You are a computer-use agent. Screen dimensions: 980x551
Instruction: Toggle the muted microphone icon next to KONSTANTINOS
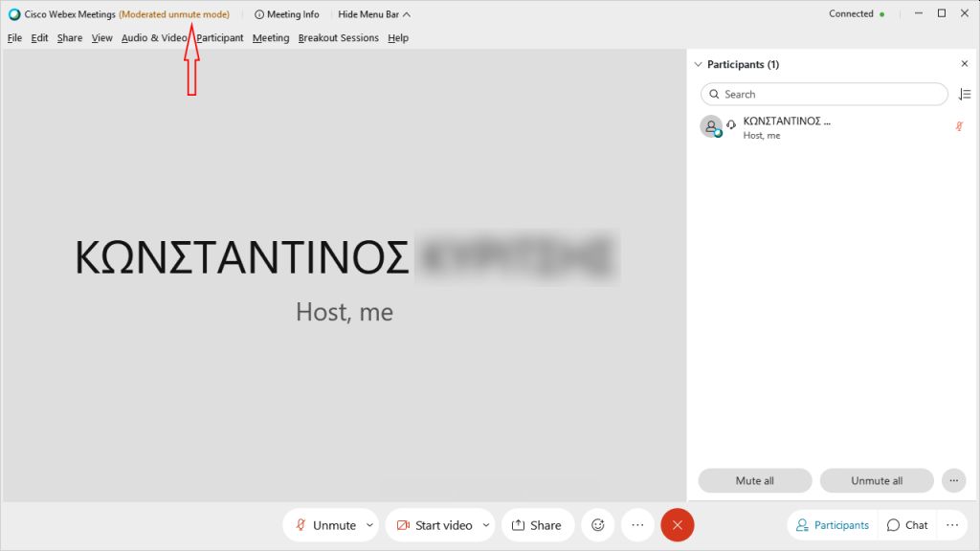[x=959, y=126]
